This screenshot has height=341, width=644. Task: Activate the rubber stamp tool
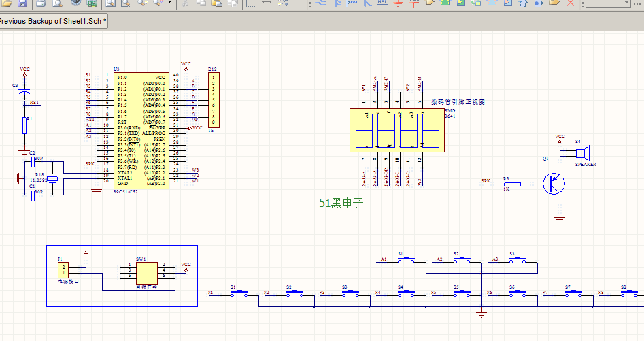[233, 3]
